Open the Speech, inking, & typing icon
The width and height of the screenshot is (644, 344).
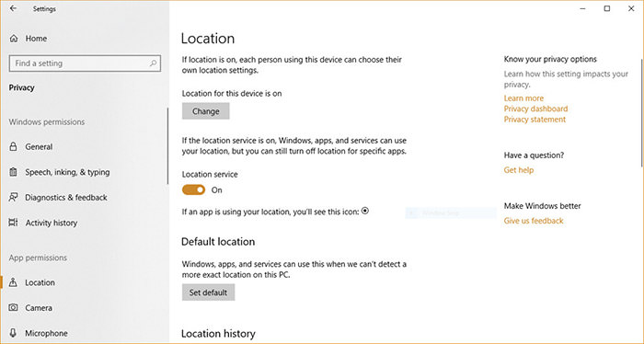point(13,172)
